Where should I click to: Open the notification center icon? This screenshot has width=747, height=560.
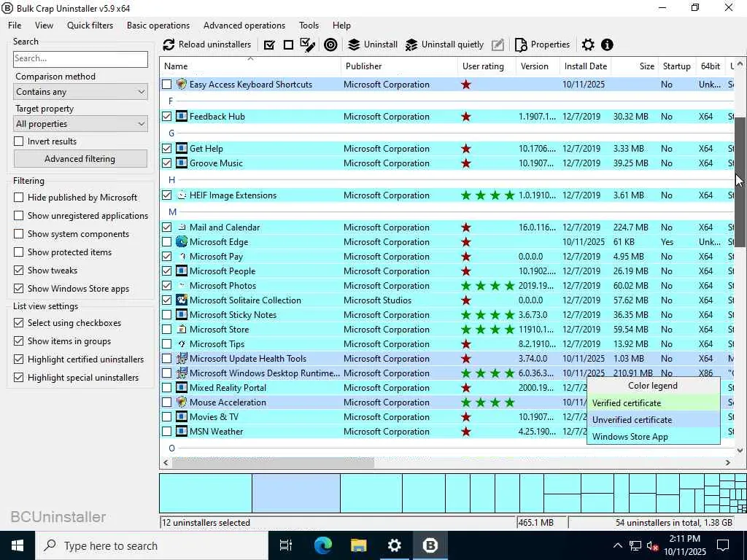click(723, 545)
